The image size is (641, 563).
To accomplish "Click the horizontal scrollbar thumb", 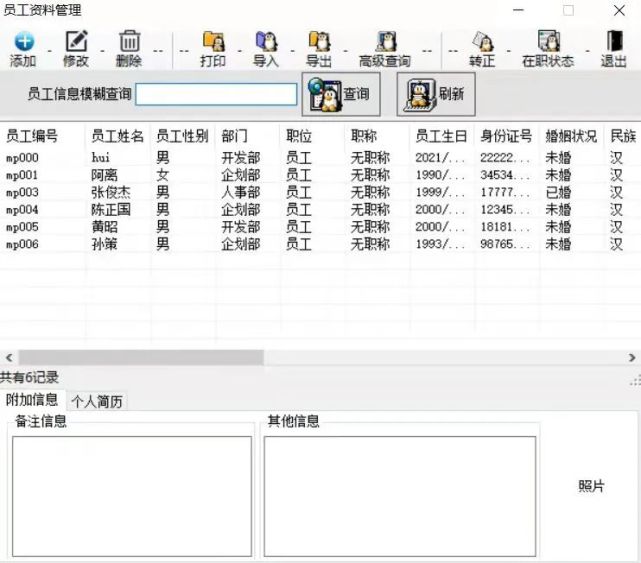I will click(141, 358).
